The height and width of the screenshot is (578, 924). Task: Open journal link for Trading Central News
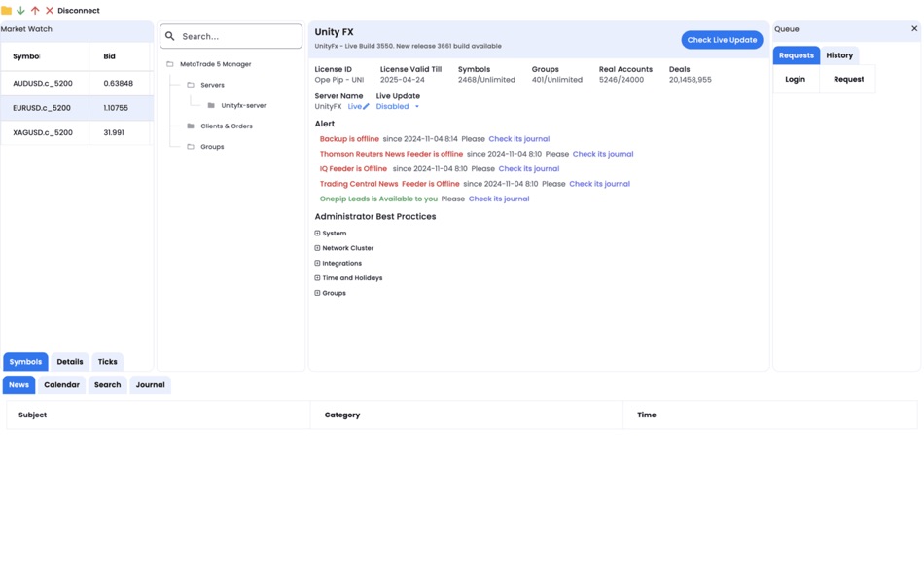[x=599, y=184]
